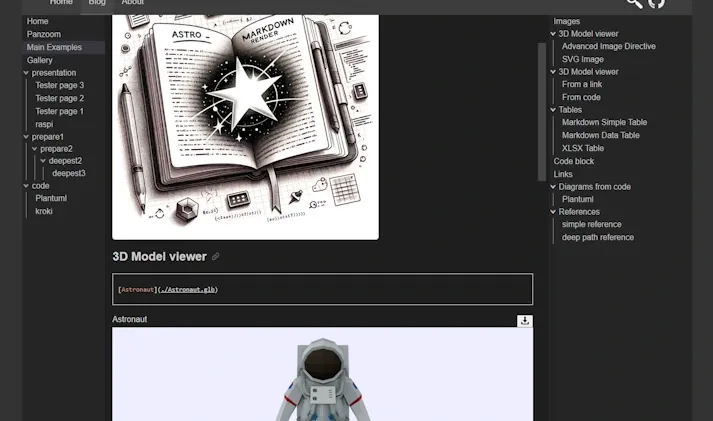Select Gallery in the left sidebar

click(40, 60)
